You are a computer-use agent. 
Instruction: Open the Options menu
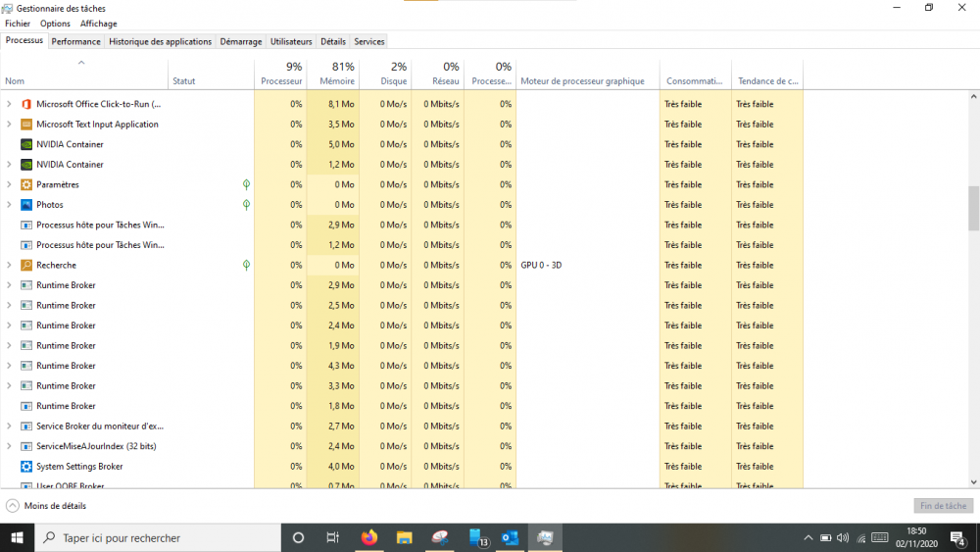tap(55, 24)
